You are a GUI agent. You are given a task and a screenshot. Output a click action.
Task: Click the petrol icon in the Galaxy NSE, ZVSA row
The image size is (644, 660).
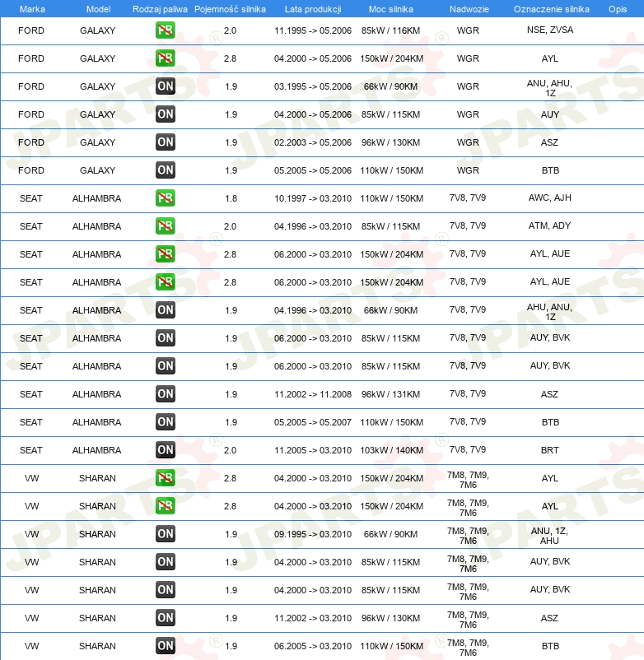pos(165,30)
